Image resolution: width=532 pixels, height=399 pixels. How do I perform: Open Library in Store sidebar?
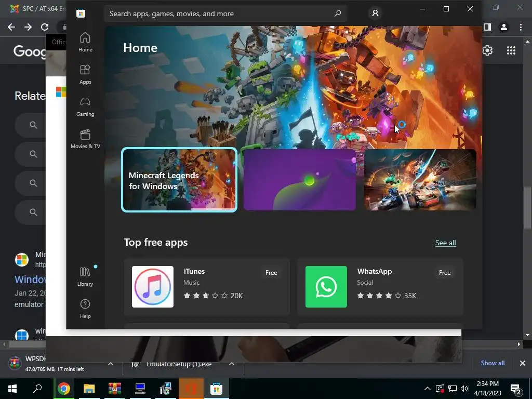85,276
